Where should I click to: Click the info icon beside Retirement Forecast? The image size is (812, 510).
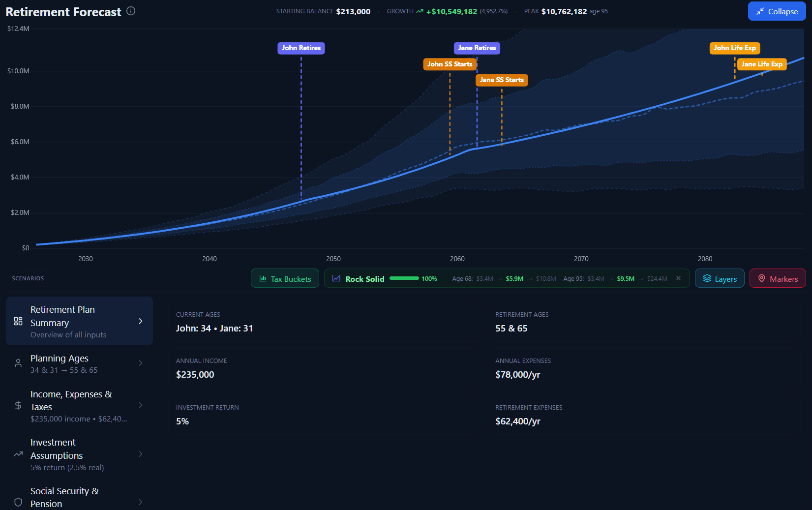coord(131,11)
